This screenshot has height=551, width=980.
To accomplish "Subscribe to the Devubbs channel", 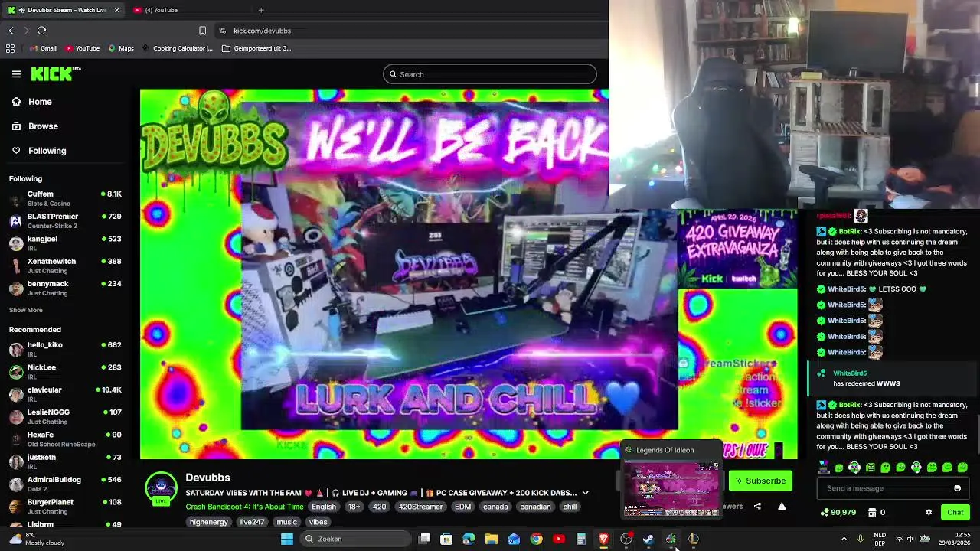I will (x=760, y=481).
